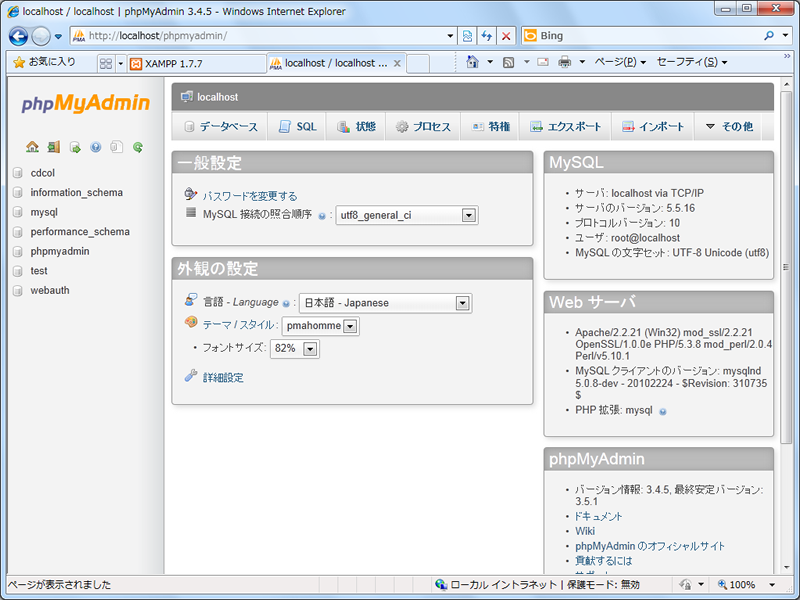800x600 pixels.
Task: Open the MySQL connection collation dropdown
Action: click(469, 215)
